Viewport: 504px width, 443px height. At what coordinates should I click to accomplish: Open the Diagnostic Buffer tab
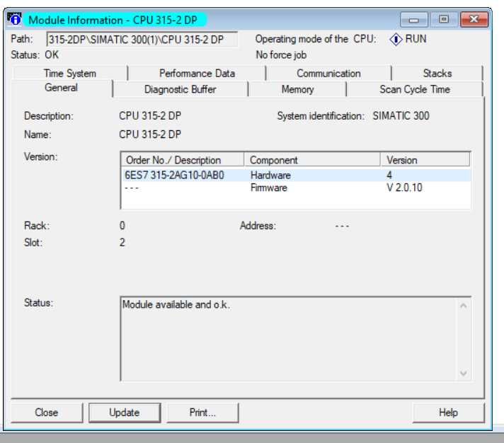pyautogui.click(x=180, y=89)
